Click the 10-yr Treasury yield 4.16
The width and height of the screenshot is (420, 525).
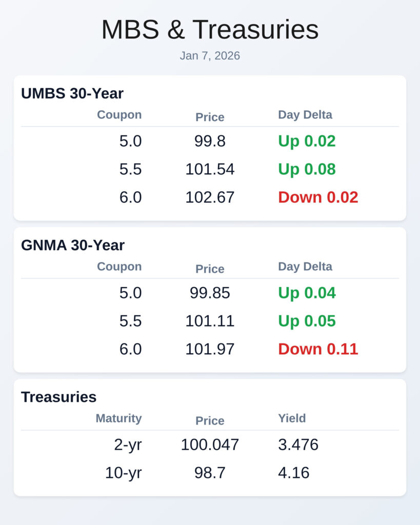pyautogui.click(x=294, y=473)
